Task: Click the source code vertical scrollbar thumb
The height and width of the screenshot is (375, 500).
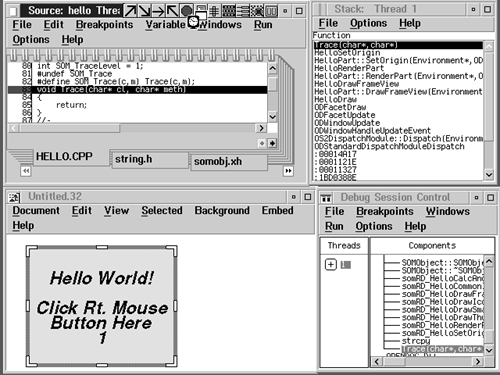Action: pyautogui.click(x=272, y=84)
